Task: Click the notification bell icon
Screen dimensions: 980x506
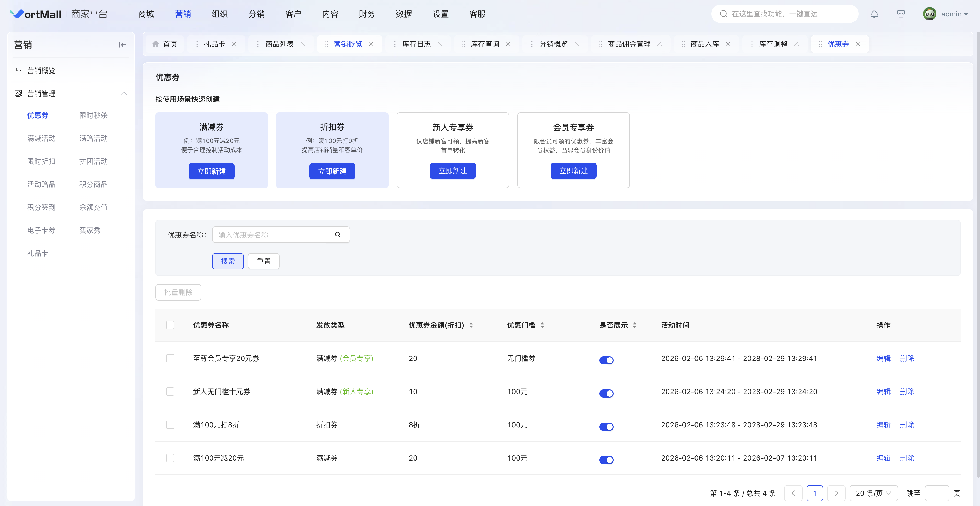Action: [x=874, y=14]
